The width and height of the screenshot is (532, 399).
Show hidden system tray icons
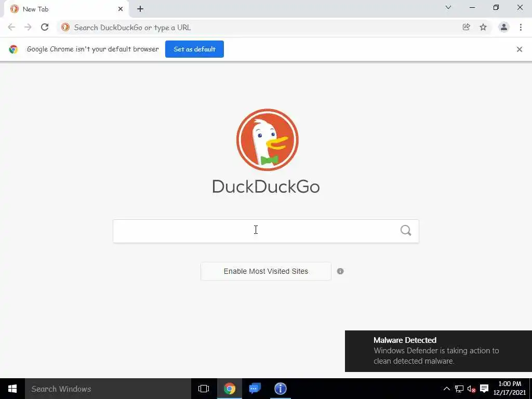pyautogui.click(x=447, y=389)
